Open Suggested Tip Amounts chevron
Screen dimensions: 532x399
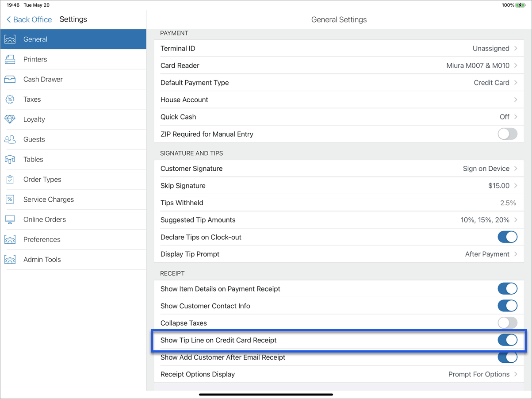tap(516, 220)
